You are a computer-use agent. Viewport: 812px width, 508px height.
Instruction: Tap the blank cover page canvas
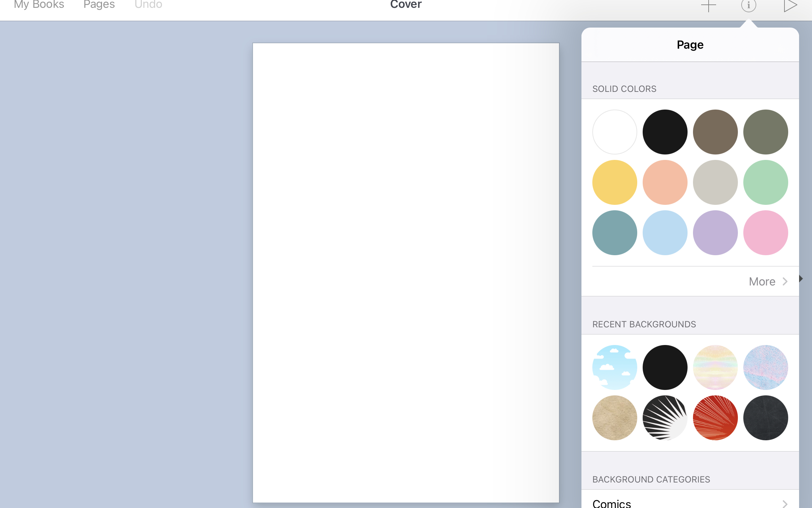406,273
